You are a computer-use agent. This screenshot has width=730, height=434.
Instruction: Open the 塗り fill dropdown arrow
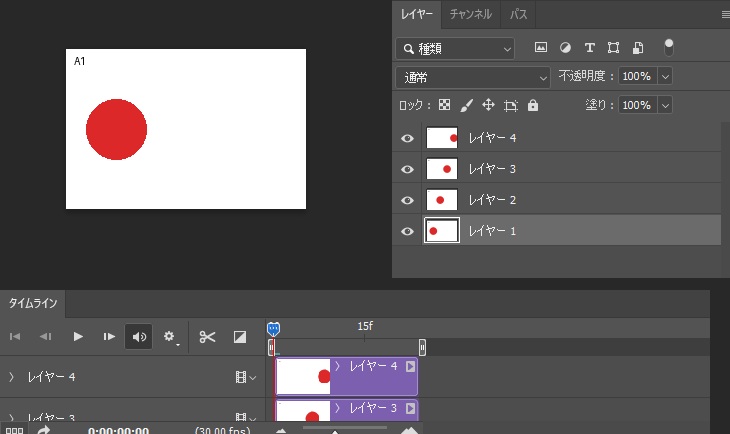point(665,106)
